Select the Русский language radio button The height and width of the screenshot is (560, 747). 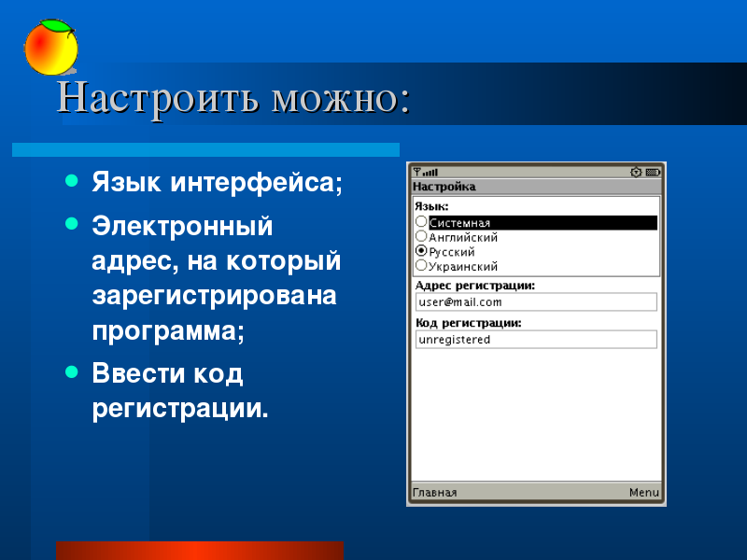pyautogui.click(x=421, y=251)
